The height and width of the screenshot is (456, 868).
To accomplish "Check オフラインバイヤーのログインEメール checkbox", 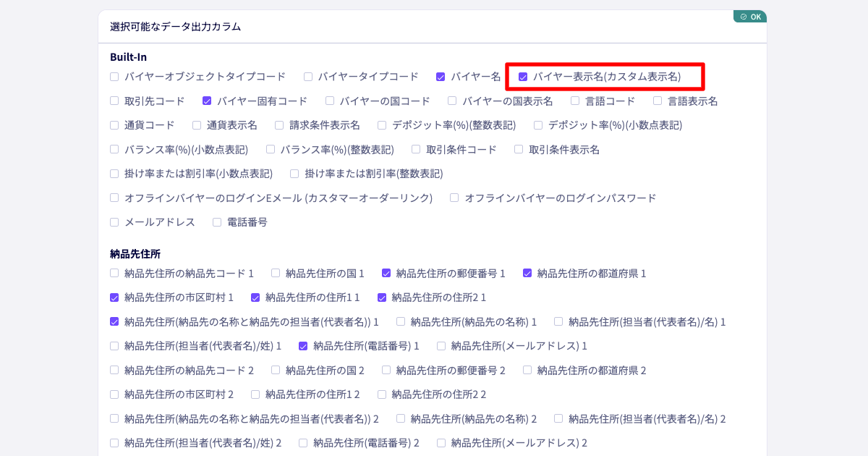I will tap(114, 198).
